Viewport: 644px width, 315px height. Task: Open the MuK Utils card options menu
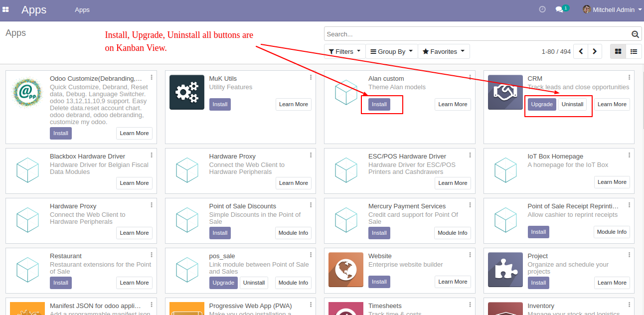click(x=311, y=78)
